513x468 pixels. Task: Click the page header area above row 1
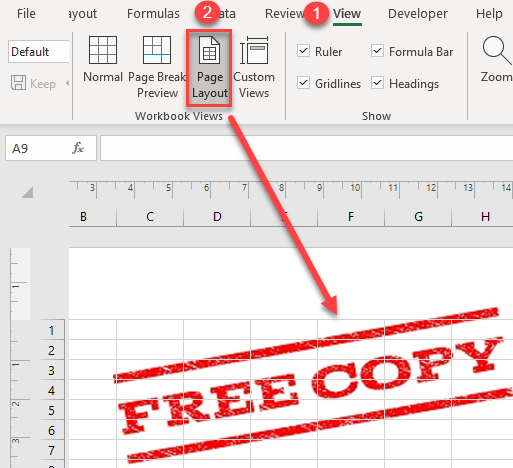(x=291, y=283)
